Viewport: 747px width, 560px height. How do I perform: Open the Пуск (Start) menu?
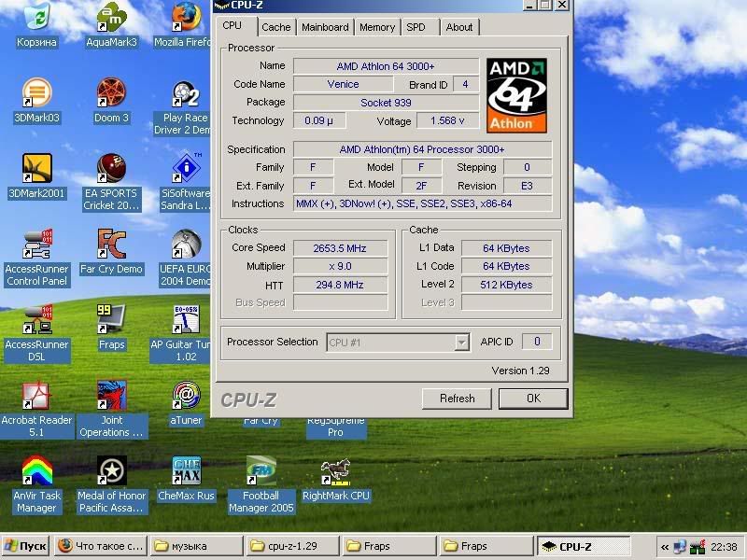26,546
